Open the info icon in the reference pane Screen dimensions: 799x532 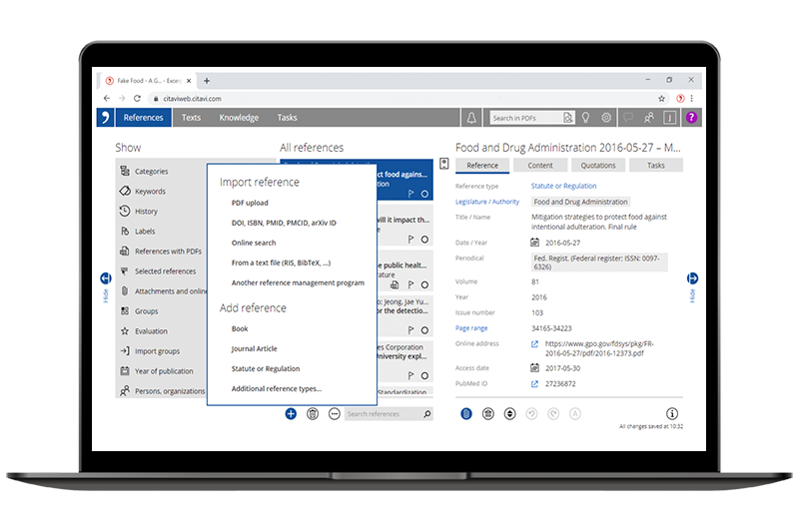point(672,413)
